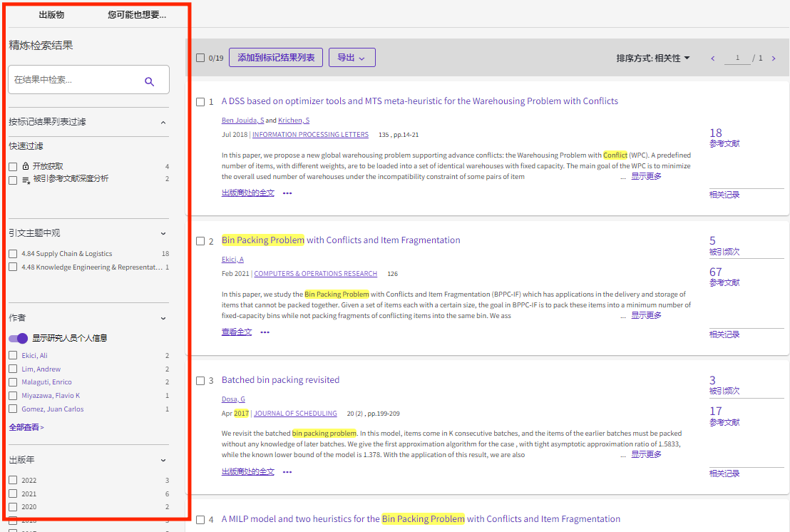Check publication year 2022 checkbox
The image size is (790, 532).
coord(13,480)
